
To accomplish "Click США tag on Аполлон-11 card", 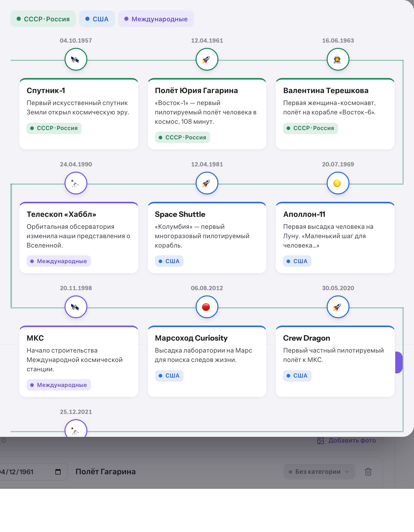I will 297,261.
